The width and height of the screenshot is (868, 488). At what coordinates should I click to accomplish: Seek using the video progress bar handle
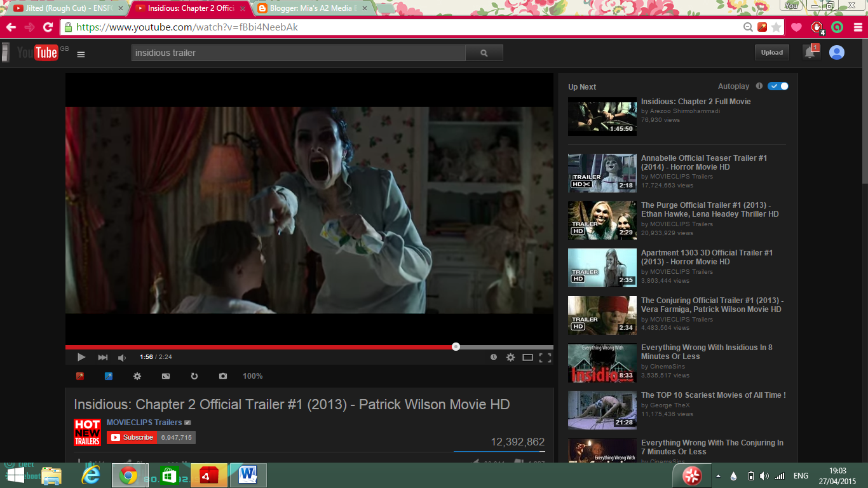coord(456,346)
